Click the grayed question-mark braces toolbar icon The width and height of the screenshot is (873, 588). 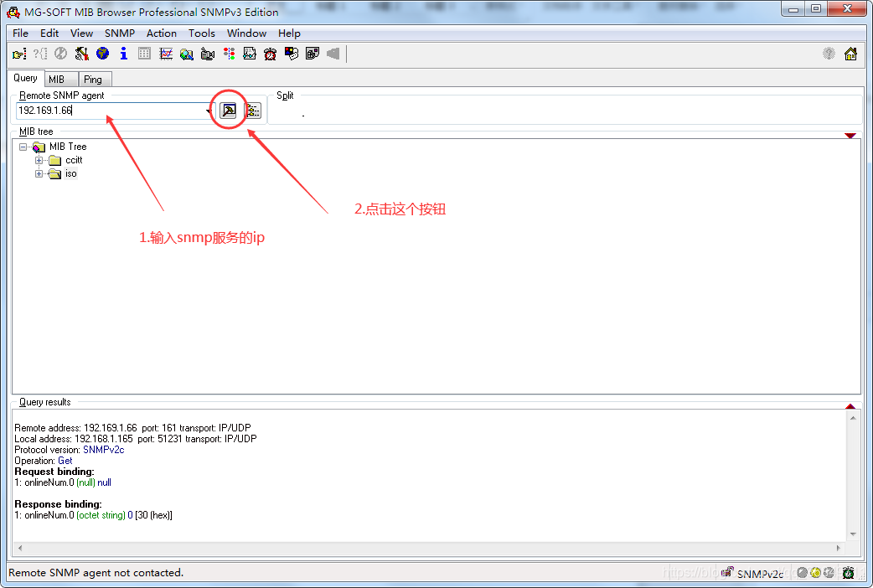point(40,54)
